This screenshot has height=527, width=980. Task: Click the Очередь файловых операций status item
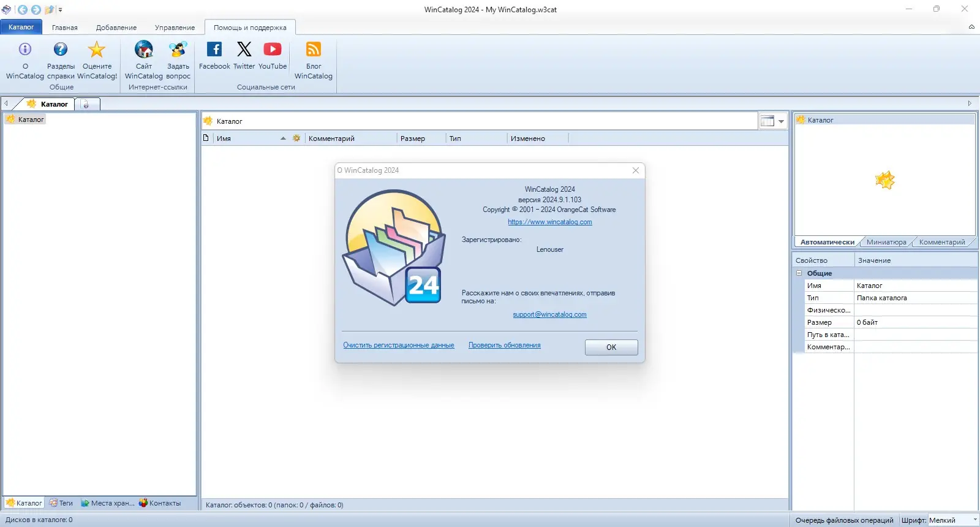click(x=844, y=520)
